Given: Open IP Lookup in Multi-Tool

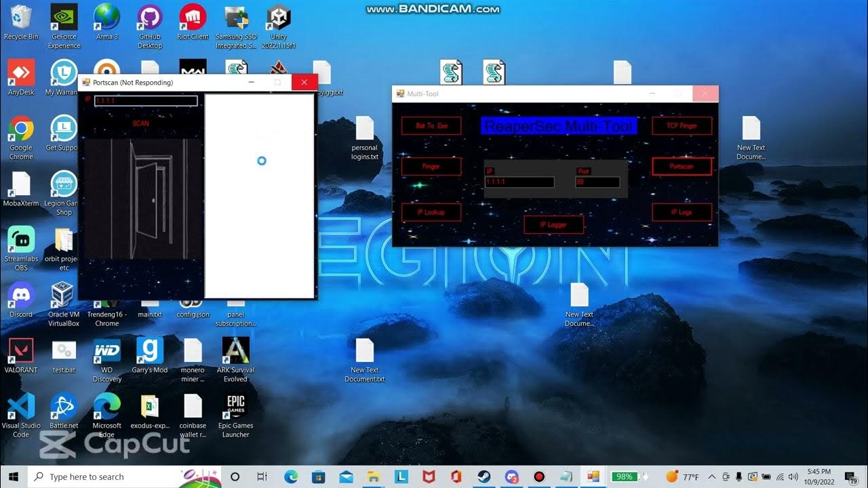Looking at the screenshot, I should (431, 212).
